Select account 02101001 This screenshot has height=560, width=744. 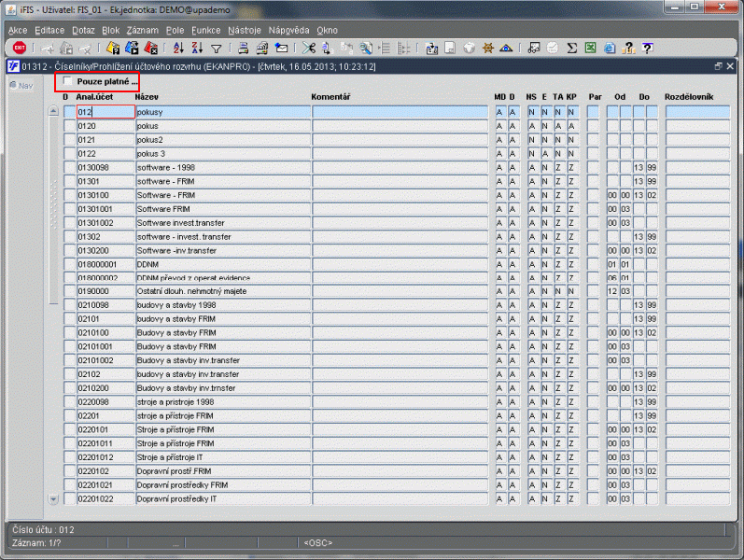[x=105, y=346]
